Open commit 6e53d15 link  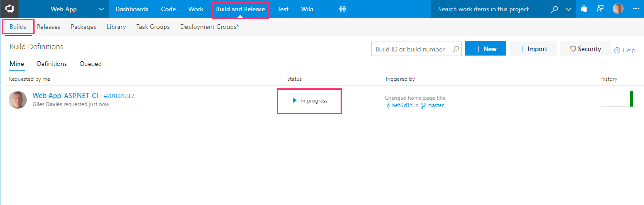(x=402, y=105)
